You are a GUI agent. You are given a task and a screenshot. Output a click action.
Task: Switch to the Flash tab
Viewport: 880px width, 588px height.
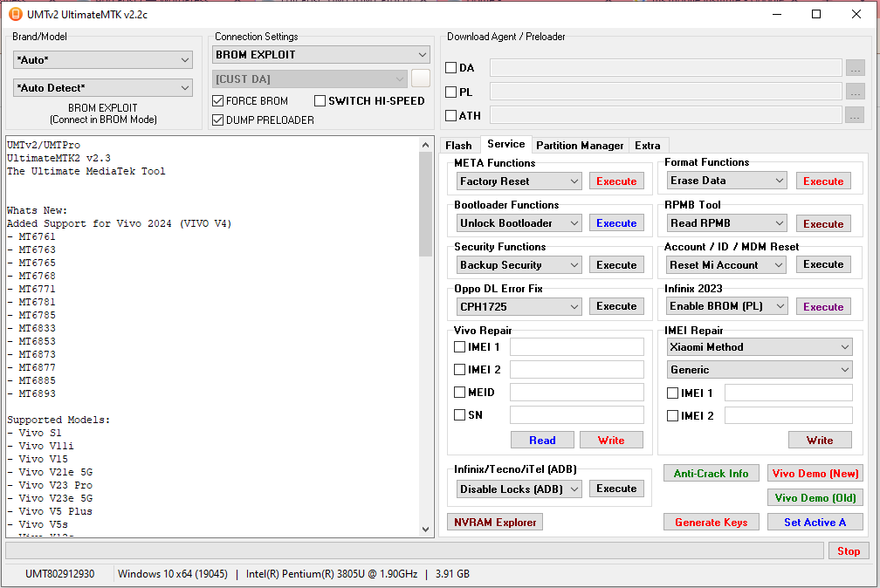(x=458, y=146)
